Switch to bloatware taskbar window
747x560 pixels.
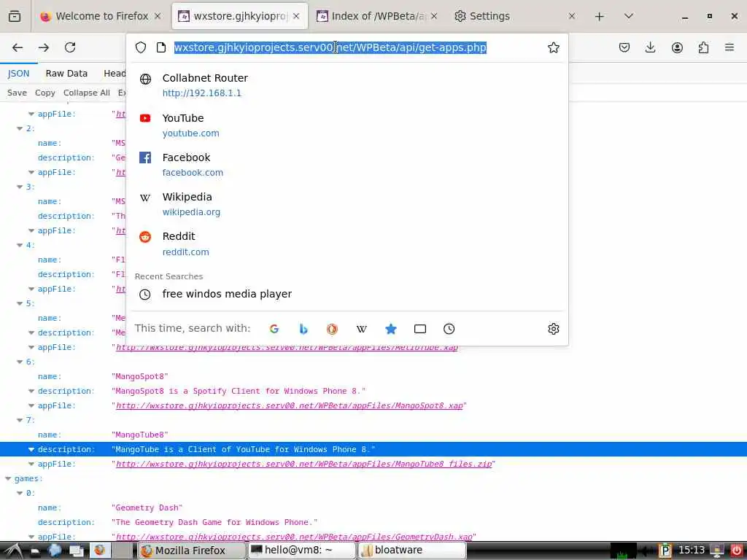(411, 551)
